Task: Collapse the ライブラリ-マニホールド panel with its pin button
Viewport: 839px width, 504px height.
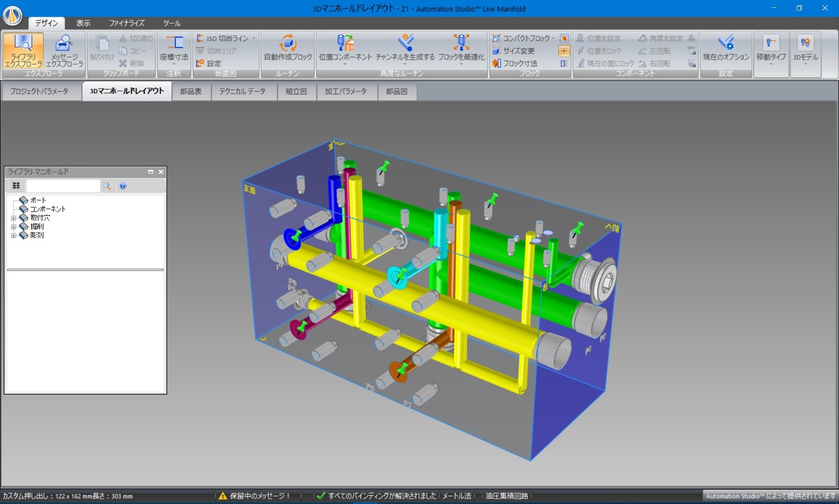Action: (150, 172)
